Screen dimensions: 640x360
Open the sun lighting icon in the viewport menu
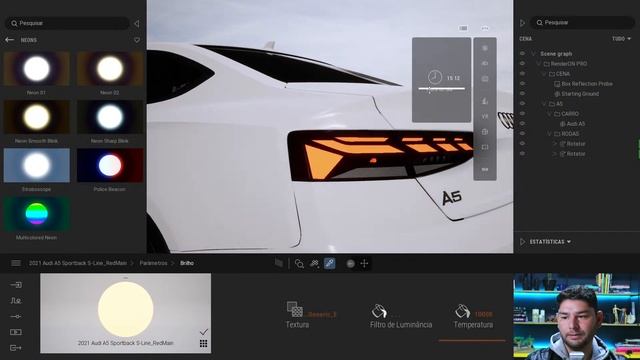point(485,48)
